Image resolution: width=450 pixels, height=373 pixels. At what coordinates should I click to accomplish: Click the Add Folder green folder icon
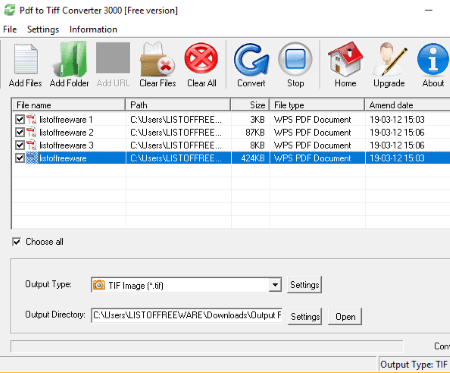click(x=70, y=59)
